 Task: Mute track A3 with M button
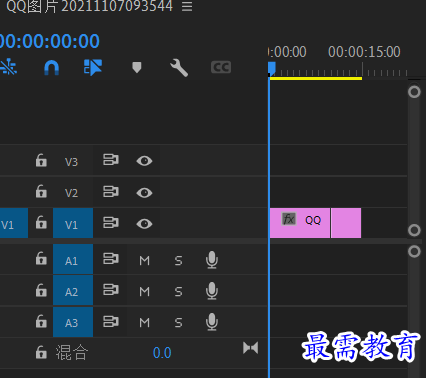coord(144,323)
